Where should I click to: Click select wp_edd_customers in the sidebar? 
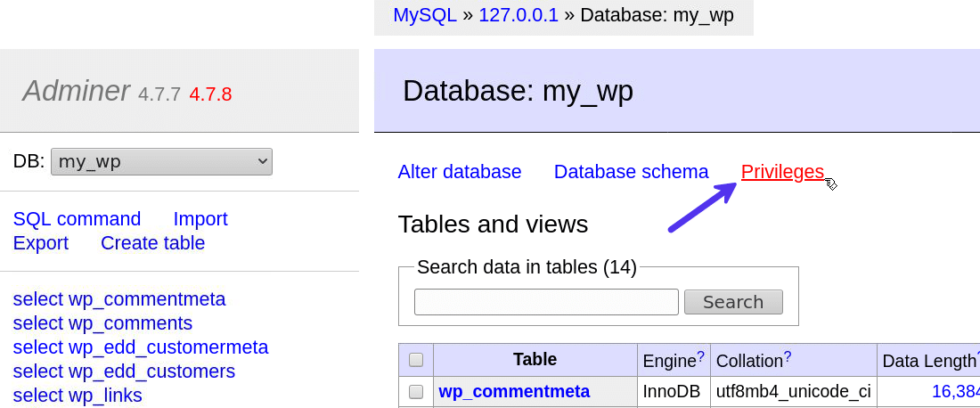(x=124, y=371)
